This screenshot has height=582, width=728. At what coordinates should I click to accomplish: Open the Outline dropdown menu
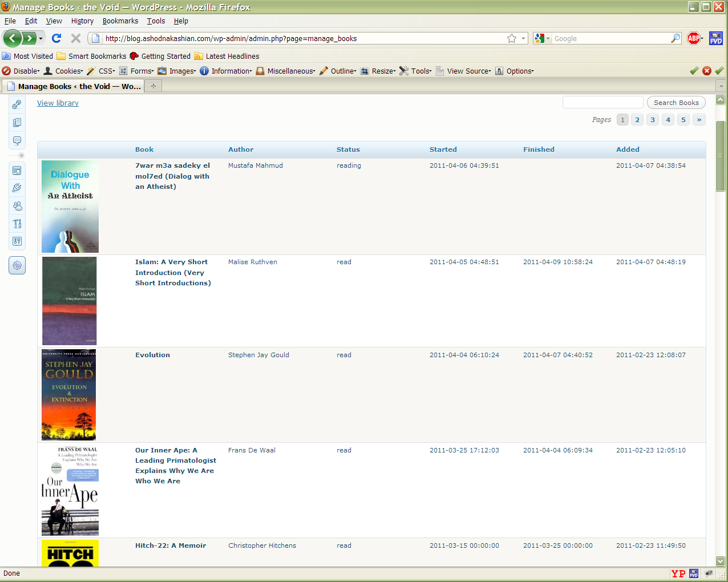coord(338,71)
